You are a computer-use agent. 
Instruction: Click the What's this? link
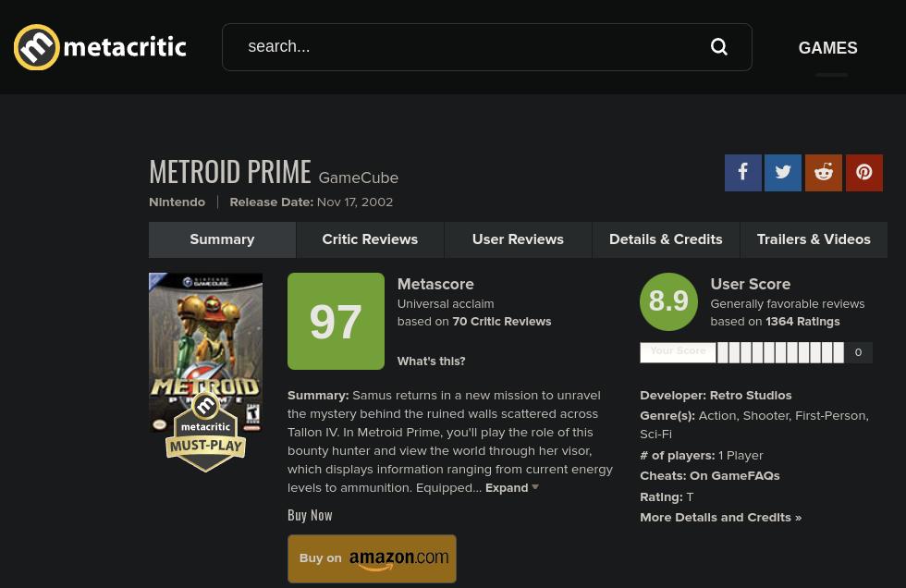coord(431,361)
